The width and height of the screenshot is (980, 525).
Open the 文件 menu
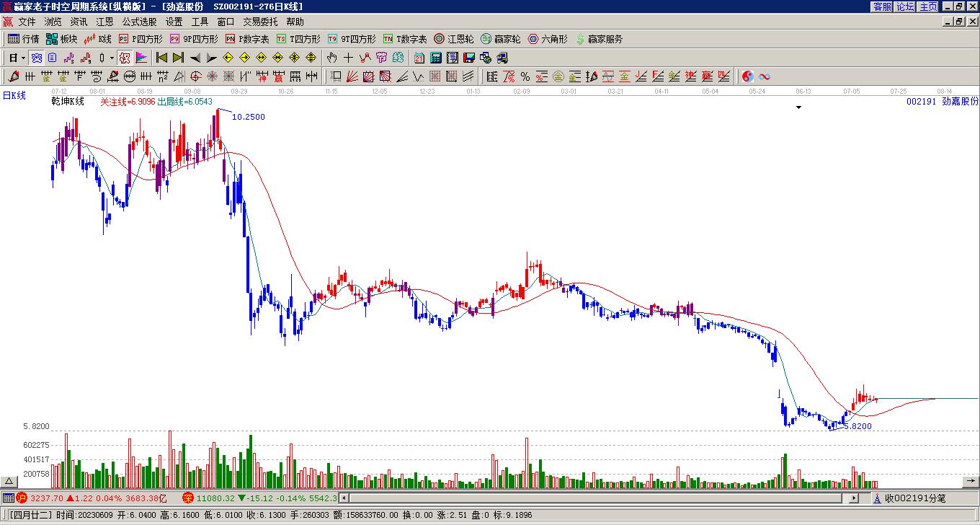tap(27, 22)
